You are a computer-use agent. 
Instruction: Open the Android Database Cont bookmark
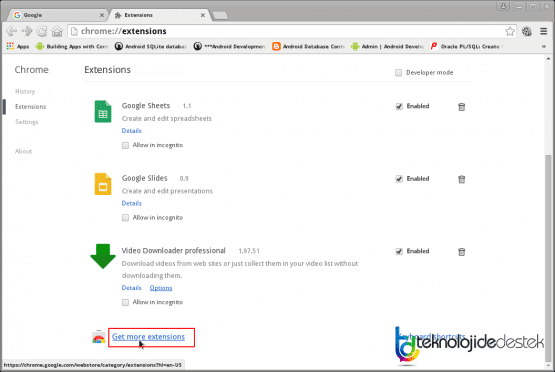point(308,46)
